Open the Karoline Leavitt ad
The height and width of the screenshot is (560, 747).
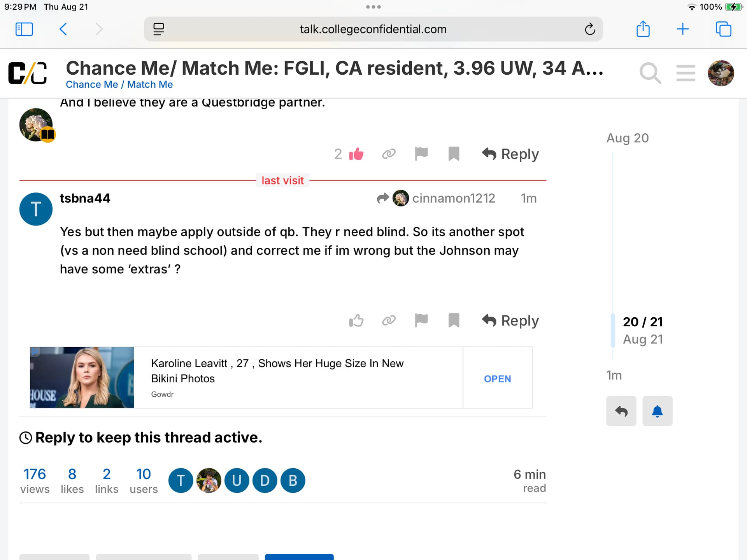497,379
